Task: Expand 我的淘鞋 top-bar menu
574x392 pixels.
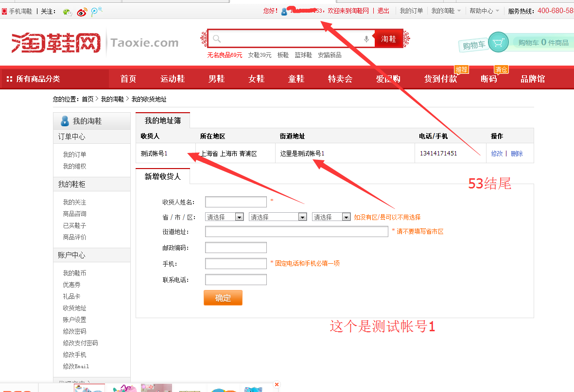Action: click(446, 11)
